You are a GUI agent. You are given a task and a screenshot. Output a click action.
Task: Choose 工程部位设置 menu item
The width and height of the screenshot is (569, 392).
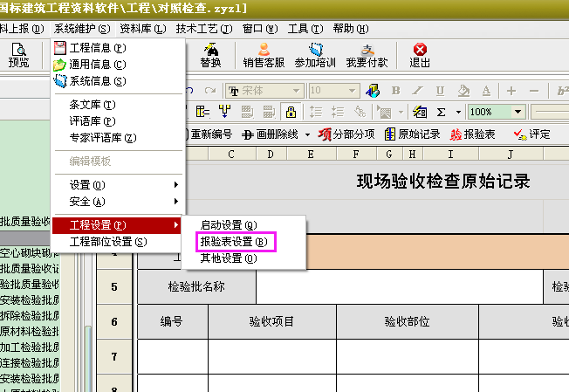click(107, 242)
